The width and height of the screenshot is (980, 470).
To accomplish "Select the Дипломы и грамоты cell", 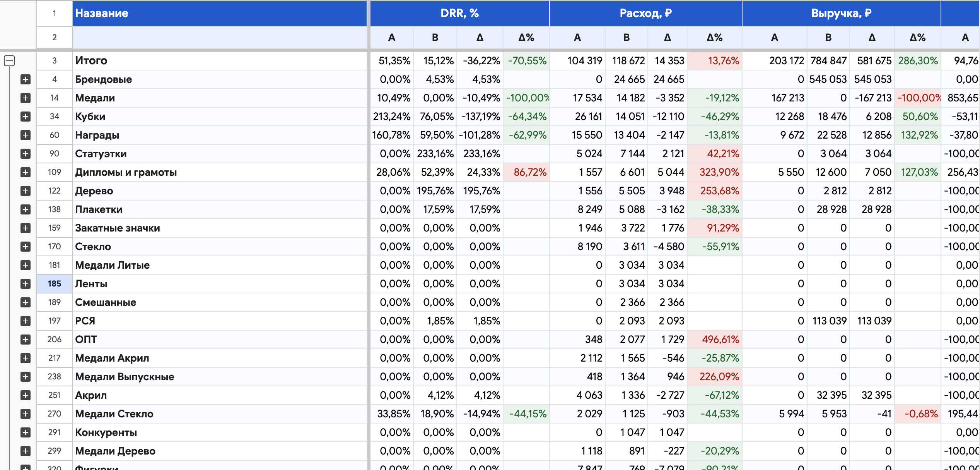I will [220, 172].
